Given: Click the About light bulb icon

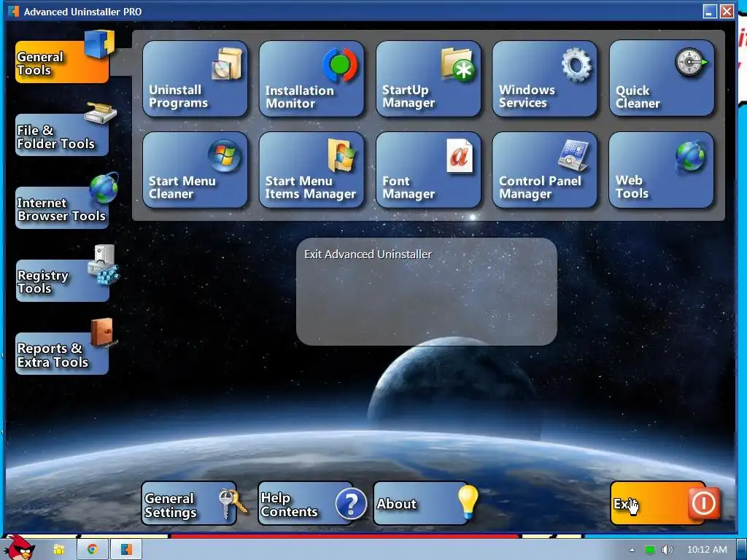Looking at the screenshot, I should pos(468,502).
